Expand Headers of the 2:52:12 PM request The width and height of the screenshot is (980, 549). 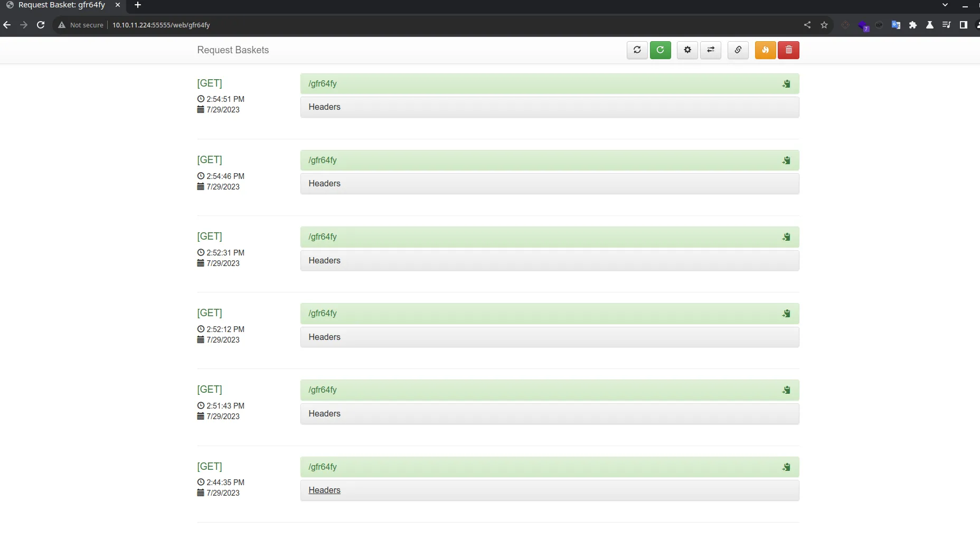pos(324,337)
